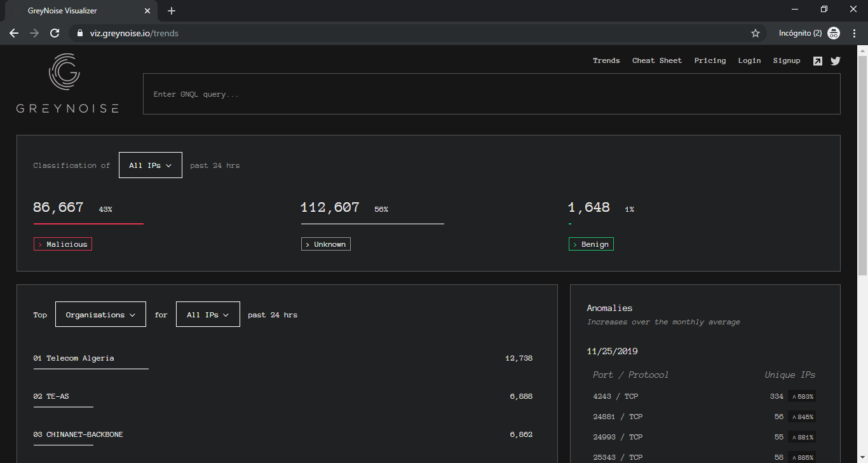Click the 24993 / TCP anomaly row
This screenshot has height=463, width=868.
click(704, 437)
